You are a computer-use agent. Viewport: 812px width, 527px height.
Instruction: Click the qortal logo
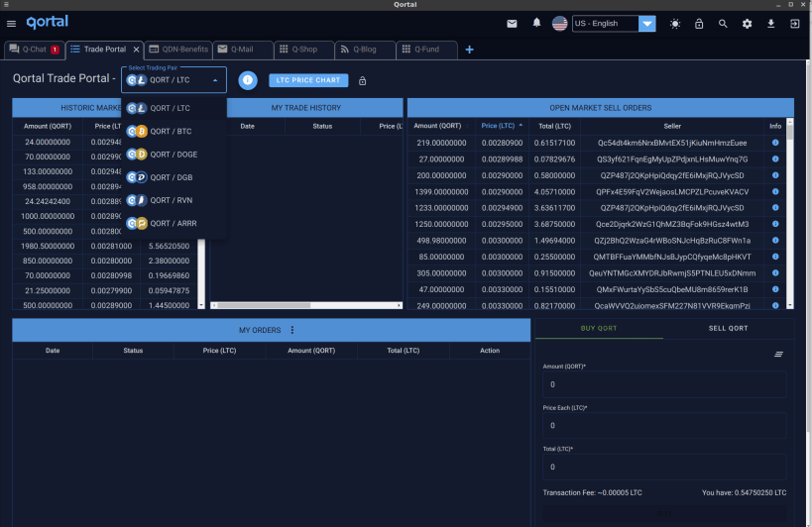(48, 22)
